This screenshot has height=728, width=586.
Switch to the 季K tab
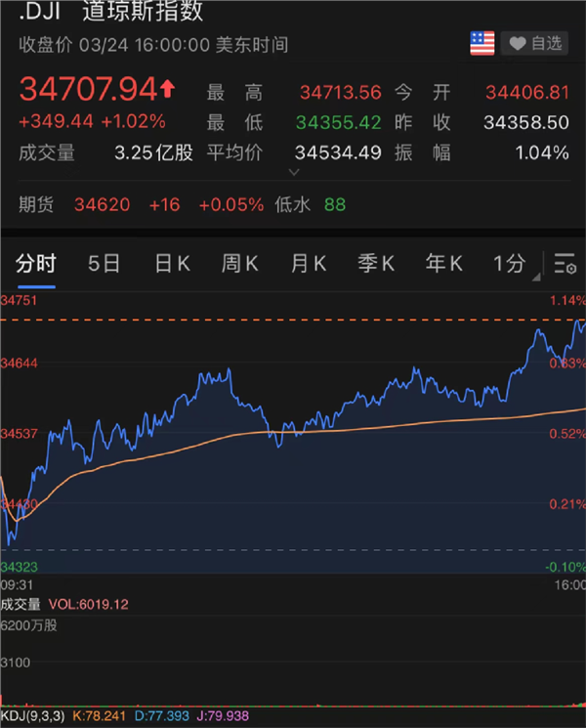pyautogui.click(x=376, y=264)
